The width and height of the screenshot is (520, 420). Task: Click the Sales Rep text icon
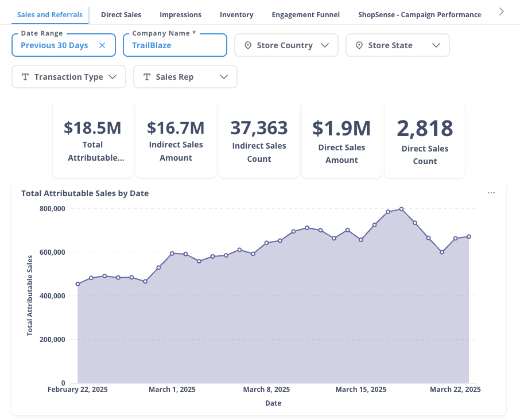click(146, 77)
